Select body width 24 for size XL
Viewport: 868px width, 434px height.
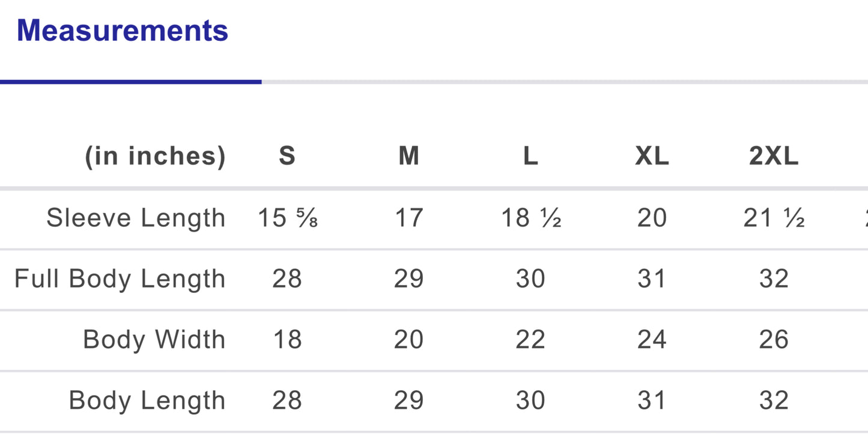[x=652, y=340]
